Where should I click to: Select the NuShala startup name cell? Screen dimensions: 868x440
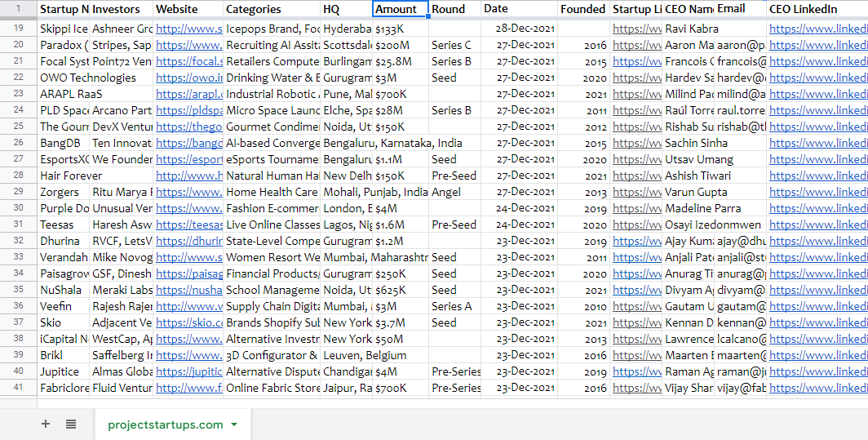[x=63, y=291]
